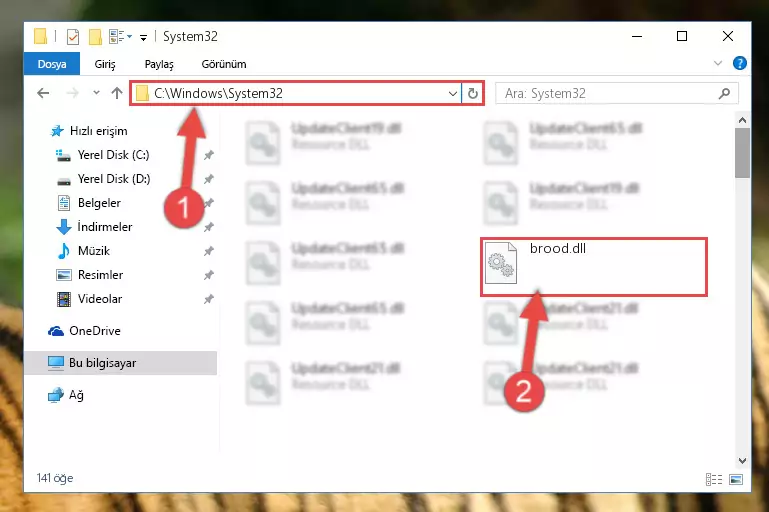The image size is (769, 512).
Task: Minimize the System32 window
Action: pos(637,36)
